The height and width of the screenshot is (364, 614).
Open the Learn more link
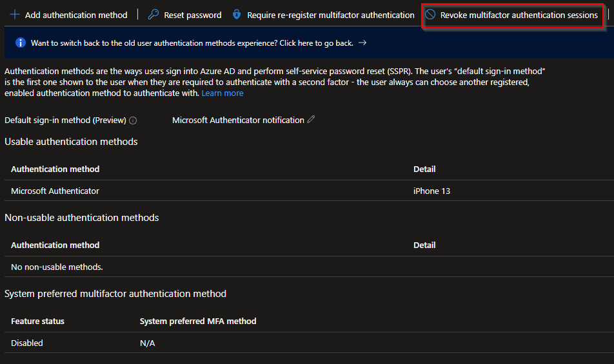point(223,93)
